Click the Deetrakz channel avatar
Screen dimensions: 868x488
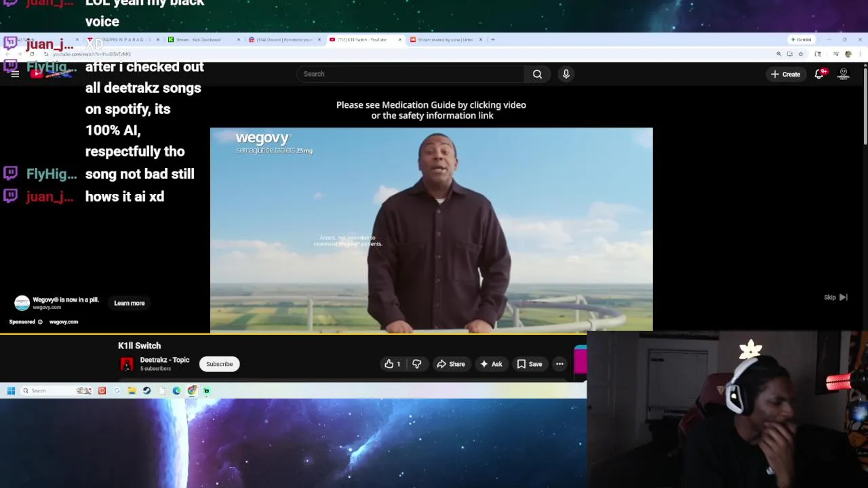point(127,364)
